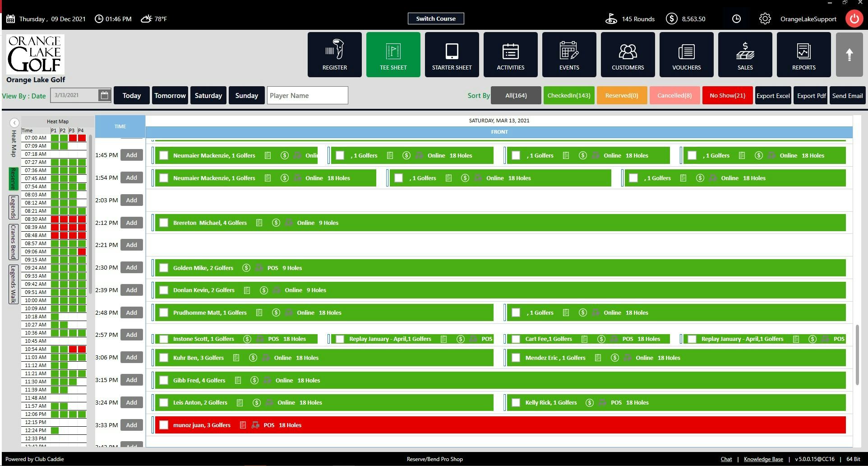Switch to the Starter Sheet view
The image size is (868, 466).
[452, 54]
